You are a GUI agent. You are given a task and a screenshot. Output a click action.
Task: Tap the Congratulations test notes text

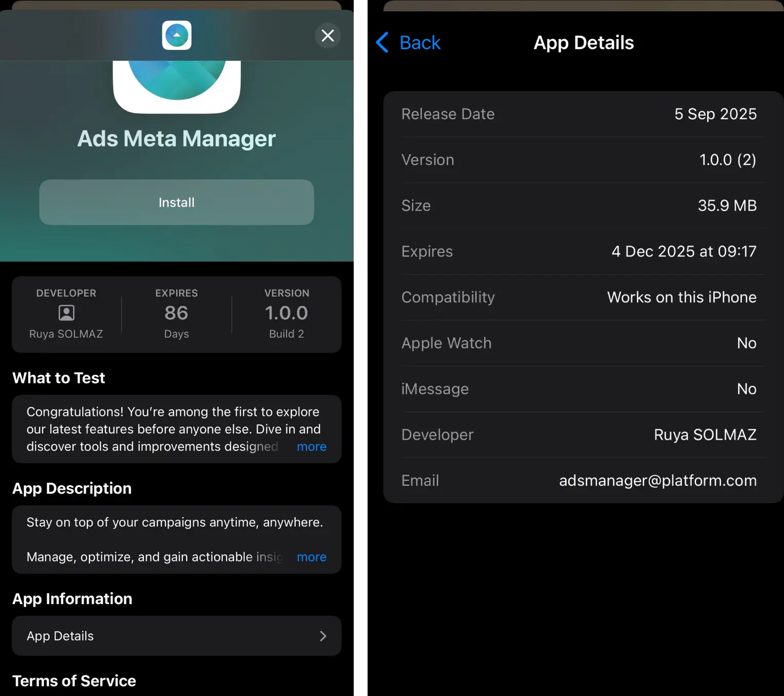[173, 429]
